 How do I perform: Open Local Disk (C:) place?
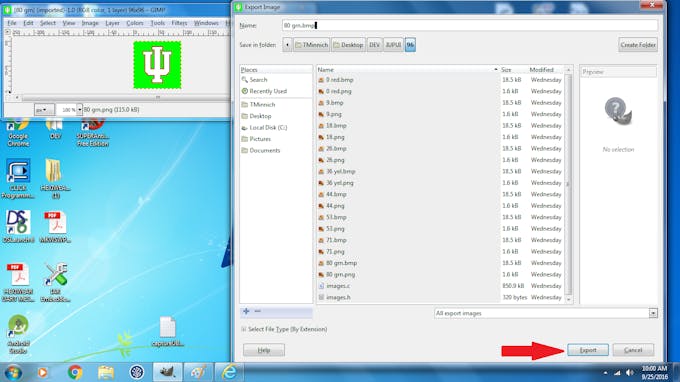tap(268, 127)
